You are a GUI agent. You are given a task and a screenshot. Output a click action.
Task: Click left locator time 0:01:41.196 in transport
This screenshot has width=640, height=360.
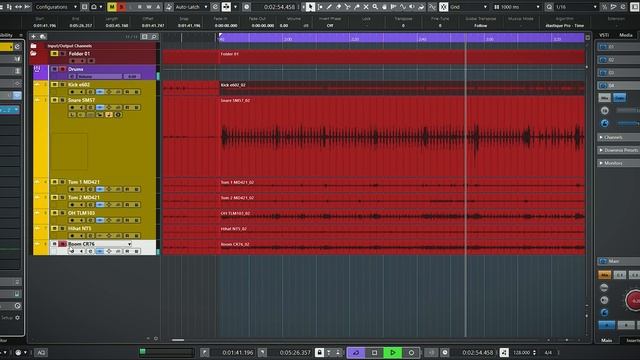238,352
